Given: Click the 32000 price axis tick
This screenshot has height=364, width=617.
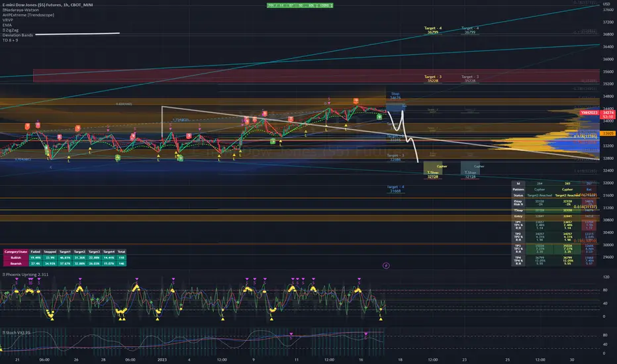Looking at the screenshot, I should [608, 183].
